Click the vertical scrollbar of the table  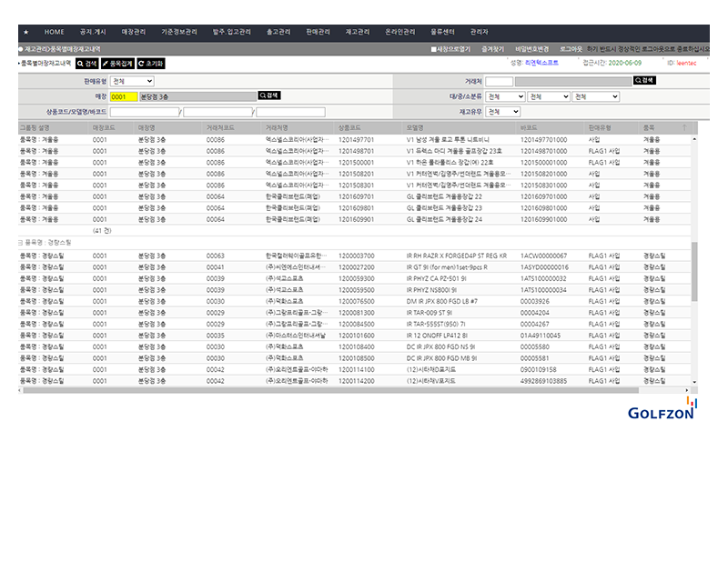point(695,264)
